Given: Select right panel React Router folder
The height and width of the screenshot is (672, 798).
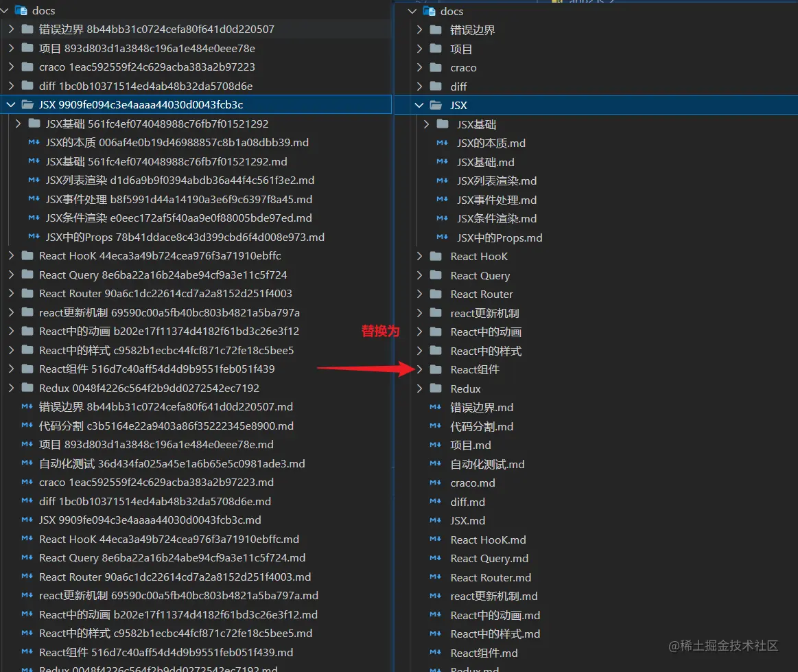Looking at the screenshot, I should pyautogui.click(x=482, y=294).
